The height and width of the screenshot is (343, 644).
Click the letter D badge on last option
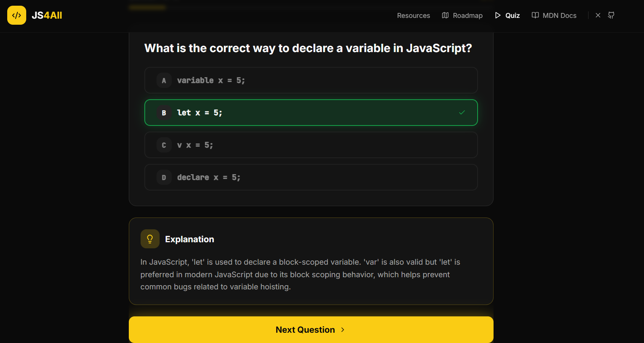pos(164,177)
